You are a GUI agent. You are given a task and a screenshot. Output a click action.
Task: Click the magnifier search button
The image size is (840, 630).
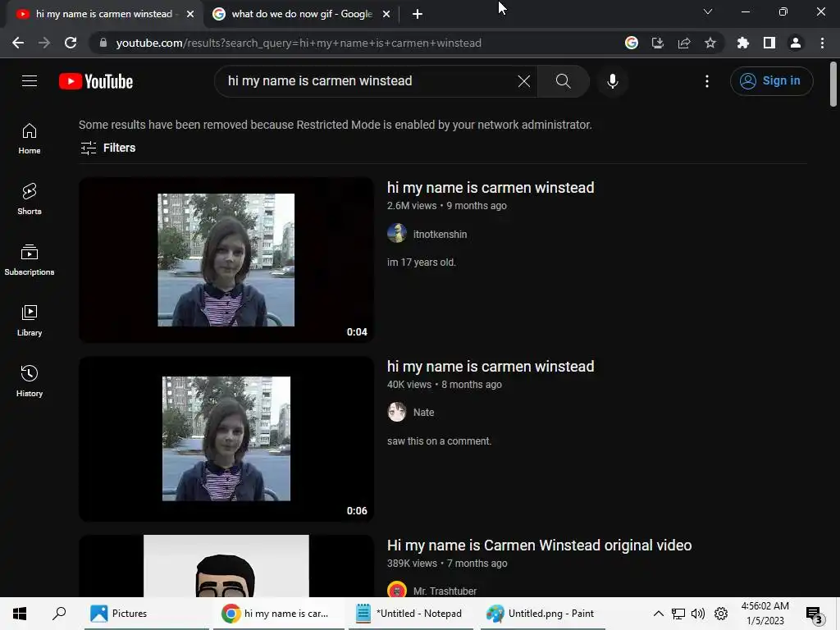pyautogui.click(x=563, y=81)
